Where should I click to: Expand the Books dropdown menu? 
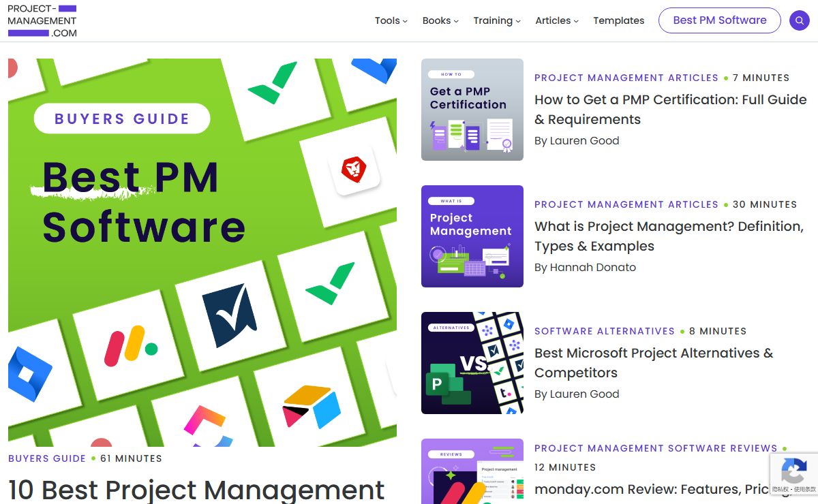pos(440,20)
